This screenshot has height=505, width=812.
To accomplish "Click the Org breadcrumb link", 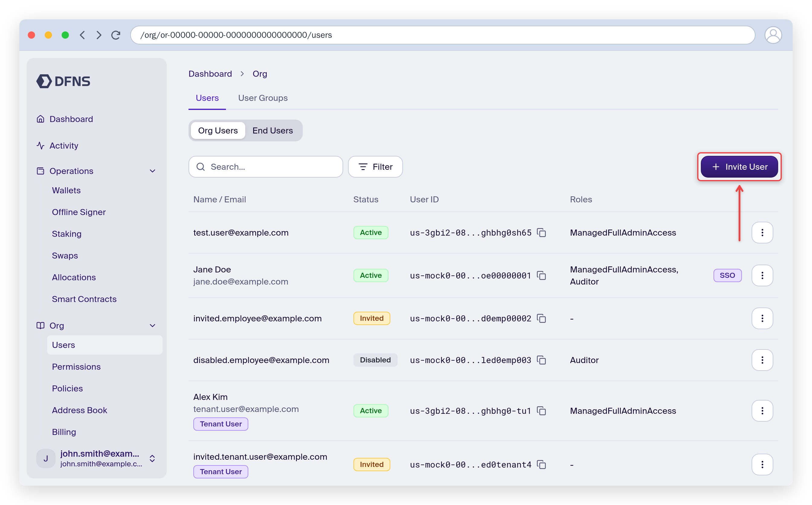I will (x=259, y=74).
